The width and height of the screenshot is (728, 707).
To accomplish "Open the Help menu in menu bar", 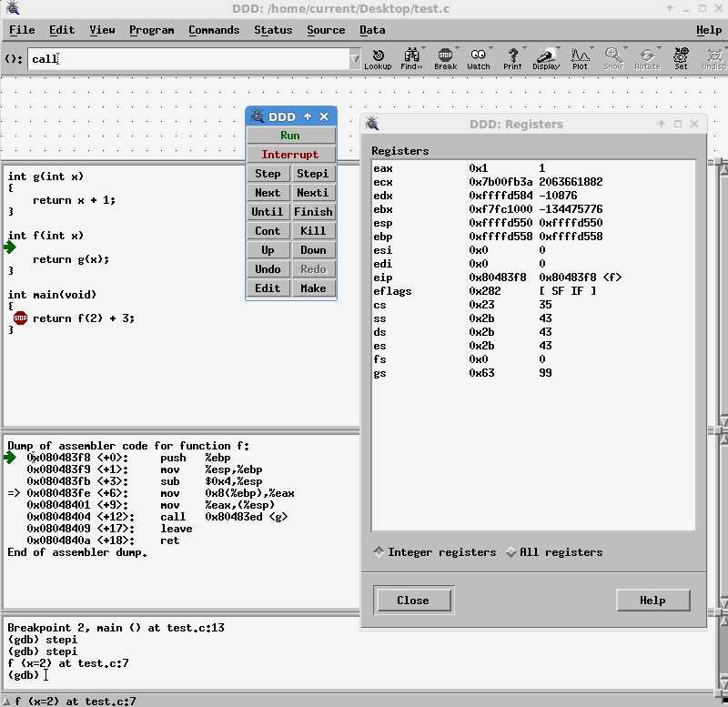I will (x=709, y=30).
